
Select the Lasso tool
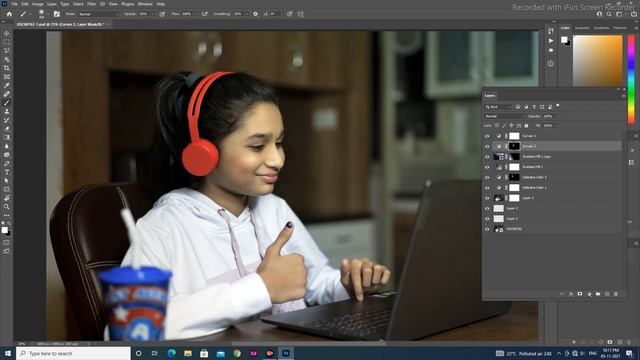(x=7, y=51)
